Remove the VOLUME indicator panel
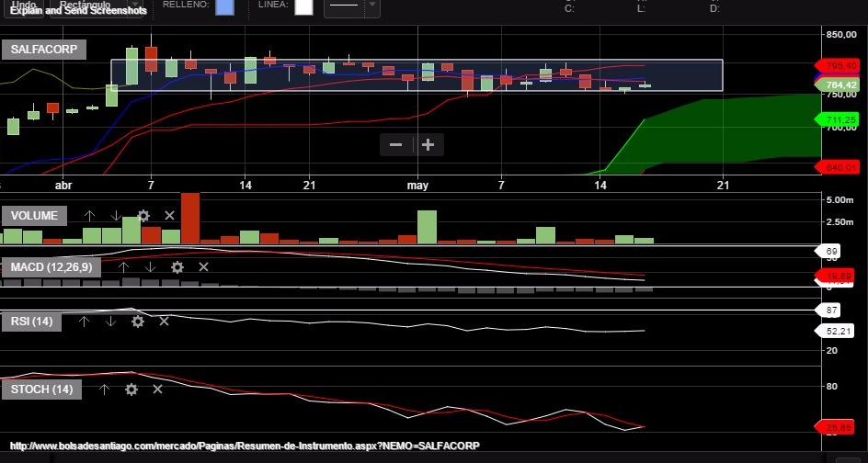Image resolution: width=868 pixels, height=463 pixels. pyautogui.click(x=169, y=216)
